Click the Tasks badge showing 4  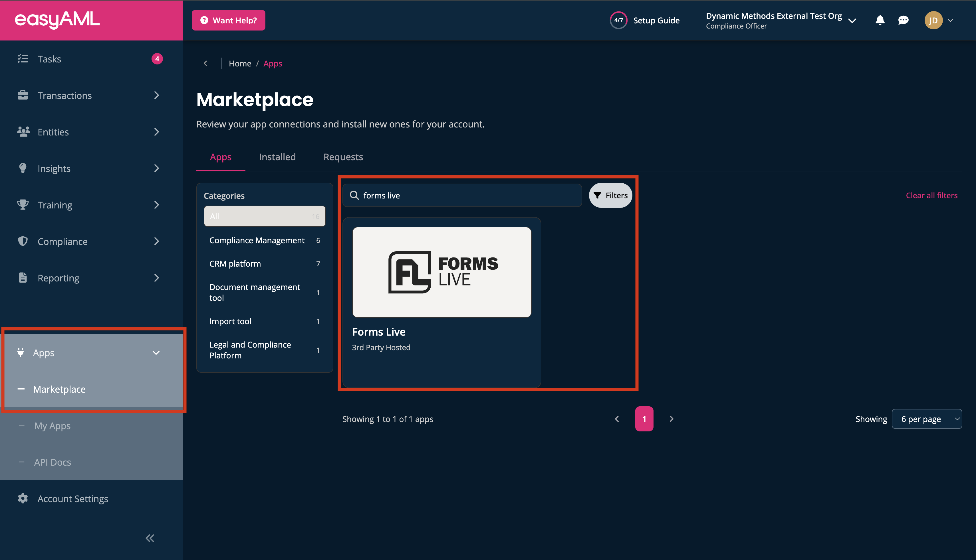point(157,59)
